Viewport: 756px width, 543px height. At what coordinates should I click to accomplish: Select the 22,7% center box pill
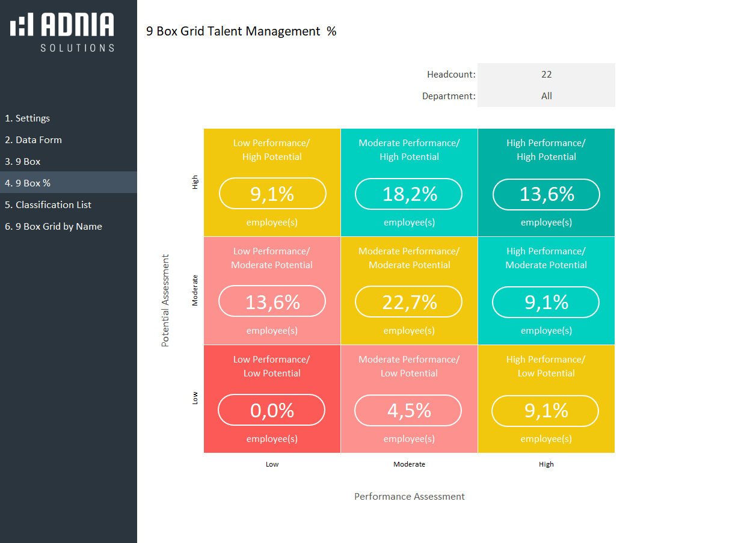pyautogui.click(x=409, y=302)
